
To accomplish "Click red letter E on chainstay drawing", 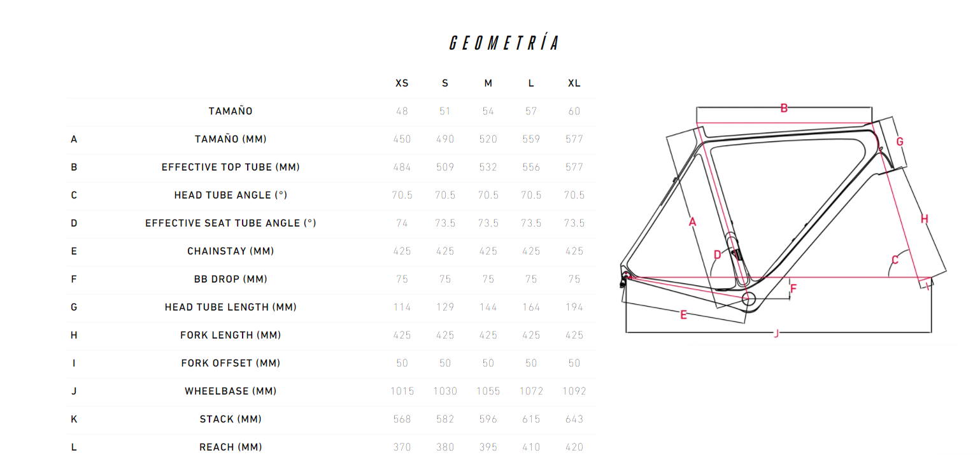I will (683, 314).
